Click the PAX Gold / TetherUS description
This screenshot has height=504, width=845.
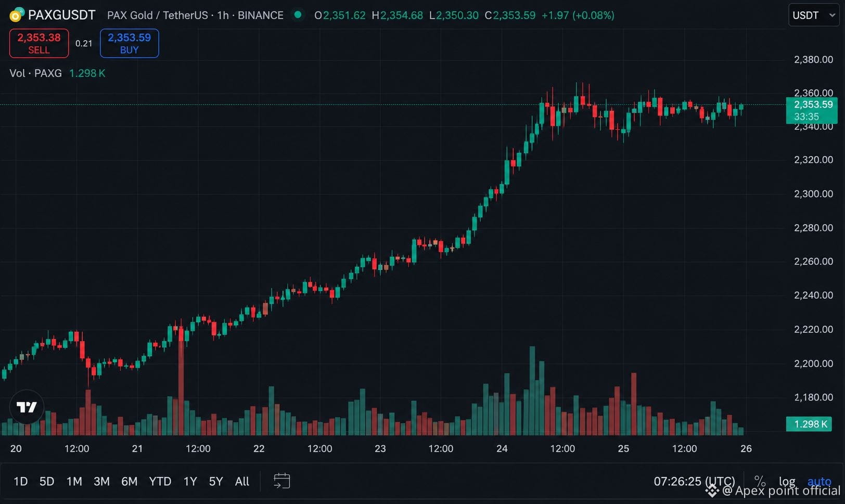click(157, 15)
